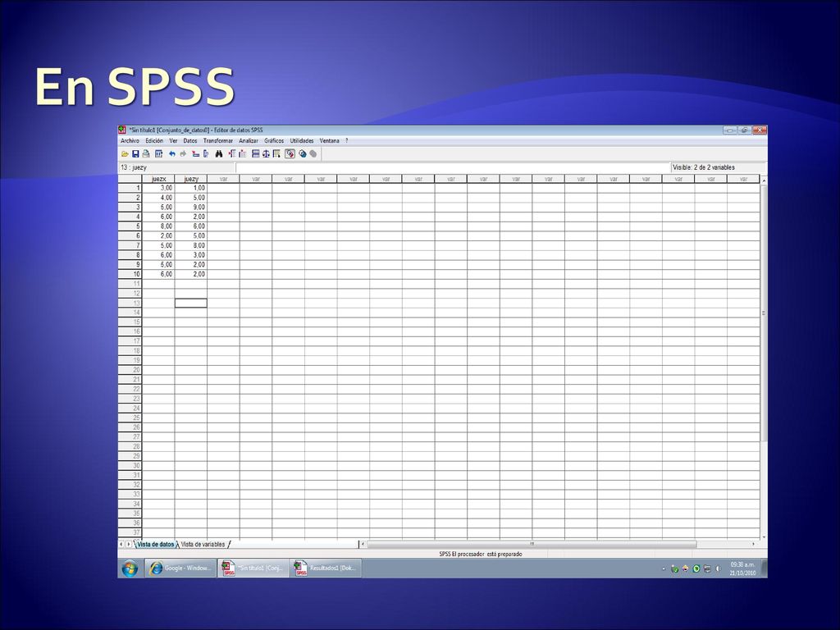Click the grey Show all variables icon
840x630 pixels.
[313, 153]
